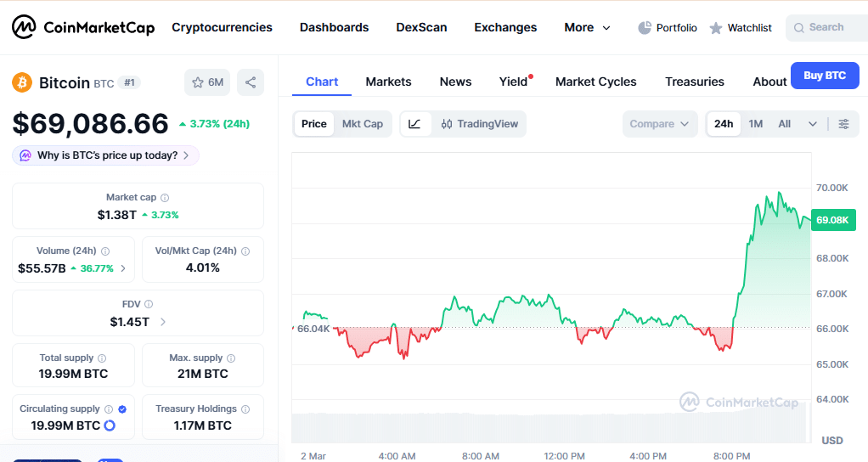Open the About tab
The height and width of the screenshot is (462, 868).
pos(769,82)
